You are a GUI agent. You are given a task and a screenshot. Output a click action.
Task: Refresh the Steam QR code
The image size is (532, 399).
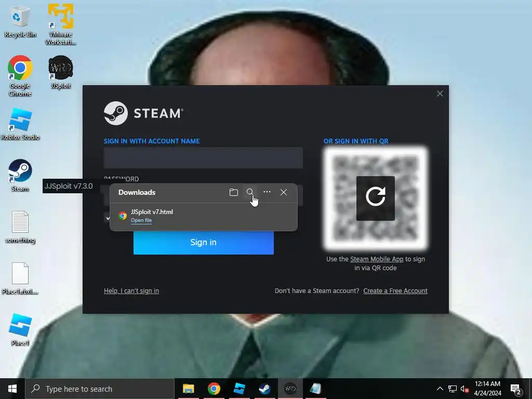coord(375,198)
